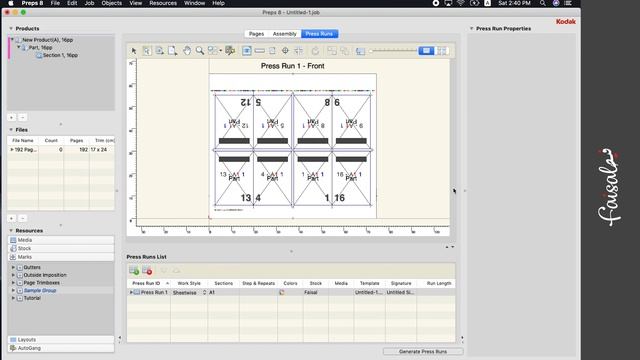
Task: Switch to the Pages tab
Action: pyautogui.click(x=256, y=34)
